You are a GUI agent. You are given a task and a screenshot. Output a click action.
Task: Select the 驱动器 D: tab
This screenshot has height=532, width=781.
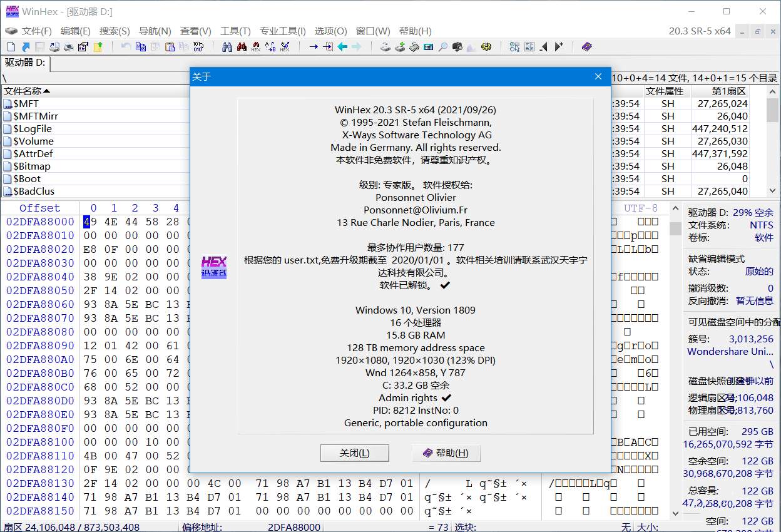(x=25, y=63)
